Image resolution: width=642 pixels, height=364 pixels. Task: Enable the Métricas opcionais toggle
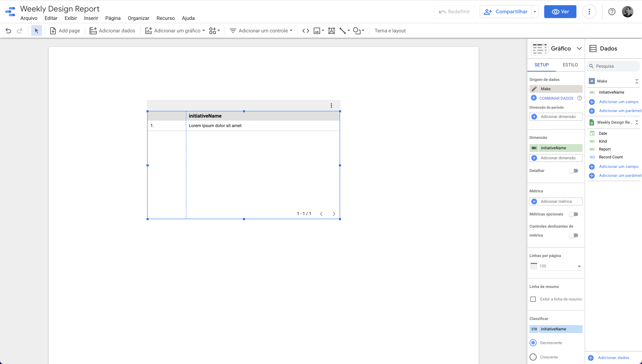tap(573, 214)
